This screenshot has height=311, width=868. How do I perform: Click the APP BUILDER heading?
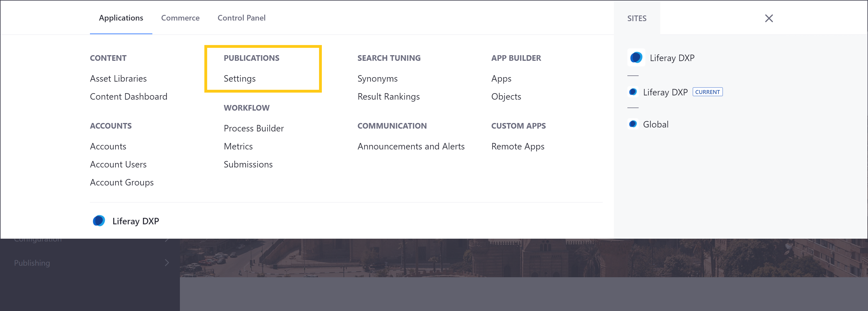click(x=516, y=58)
